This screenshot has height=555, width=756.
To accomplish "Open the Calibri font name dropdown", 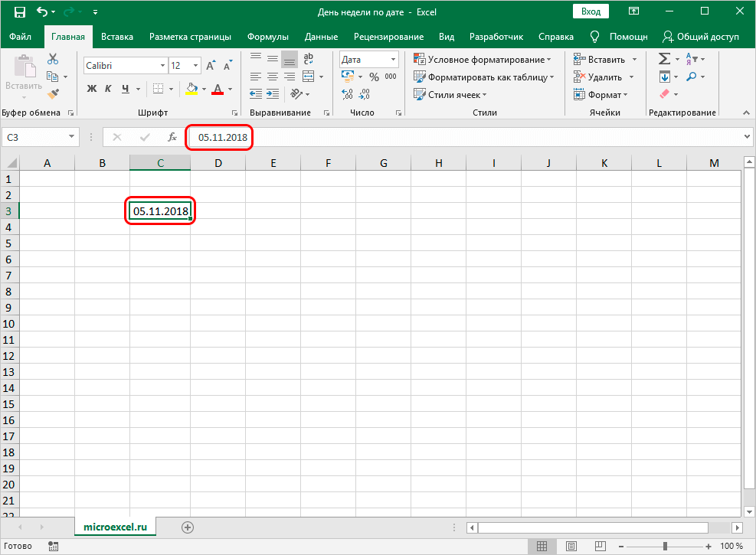I will (x=124, y=66).
